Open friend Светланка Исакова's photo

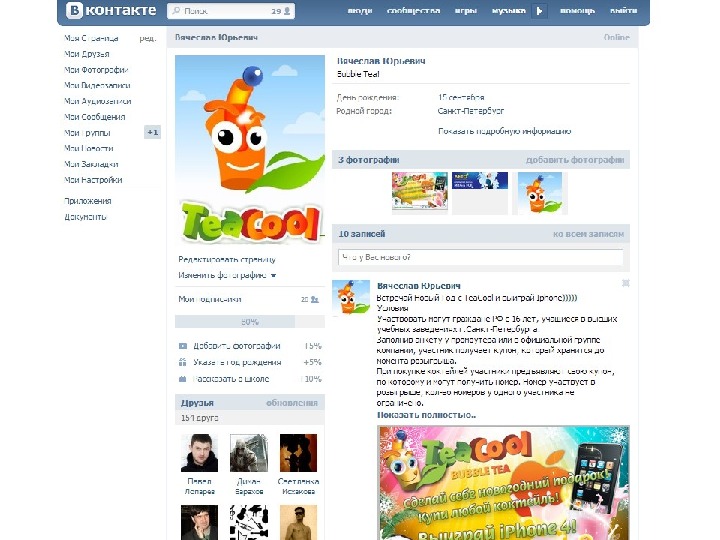[x=298, y=453]
